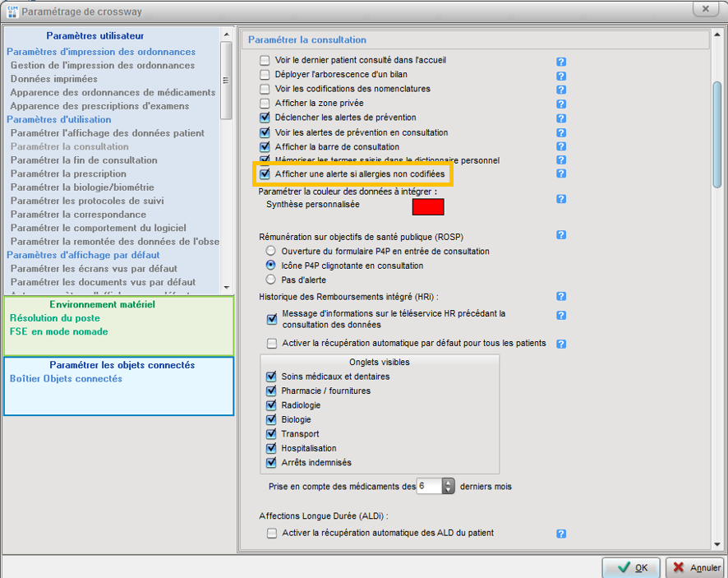Open help for 'Déclencher les alertes de prévention'

[561, 118]
